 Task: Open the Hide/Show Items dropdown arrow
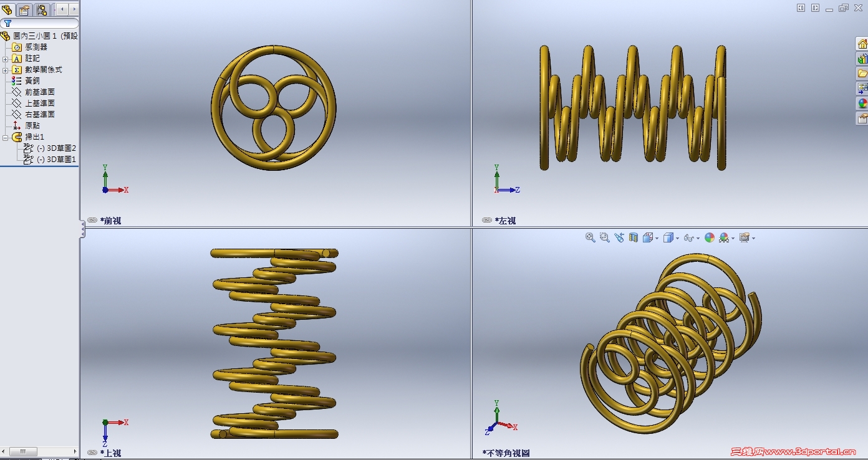[698, 238]
